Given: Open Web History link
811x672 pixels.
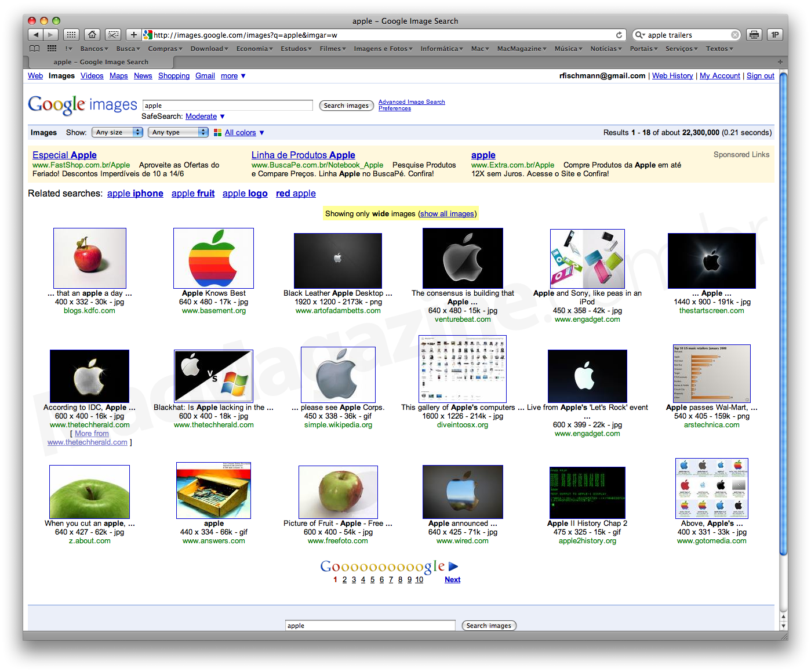Looking at the screenshot, I should (672, 76).
